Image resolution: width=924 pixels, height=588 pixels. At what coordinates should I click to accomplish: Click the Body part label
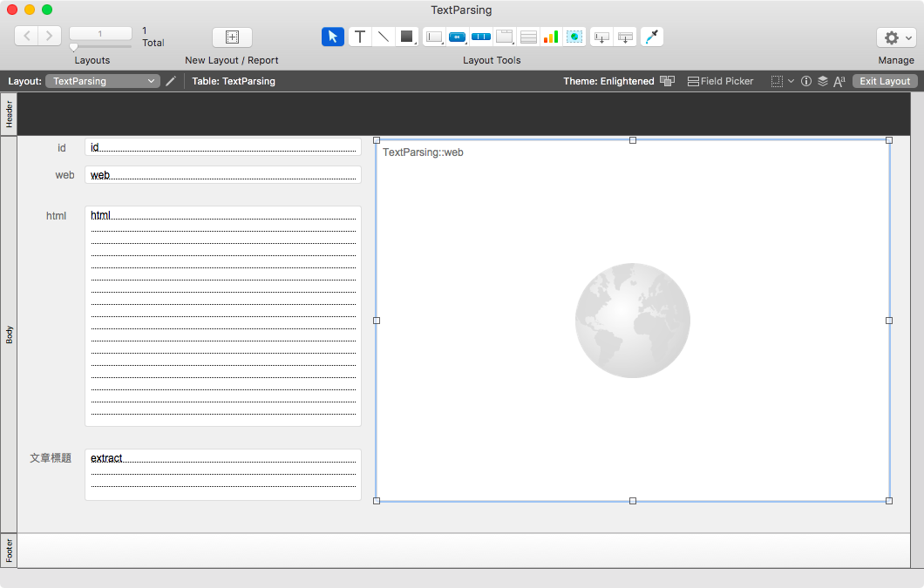(x=9, y=335)
